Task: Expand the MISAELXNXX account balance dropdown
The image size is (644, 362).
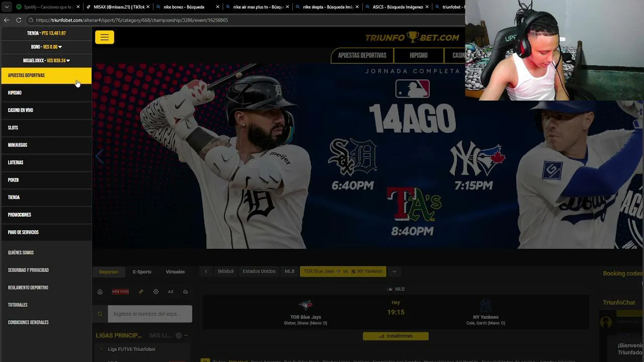Action: [46, 60]
